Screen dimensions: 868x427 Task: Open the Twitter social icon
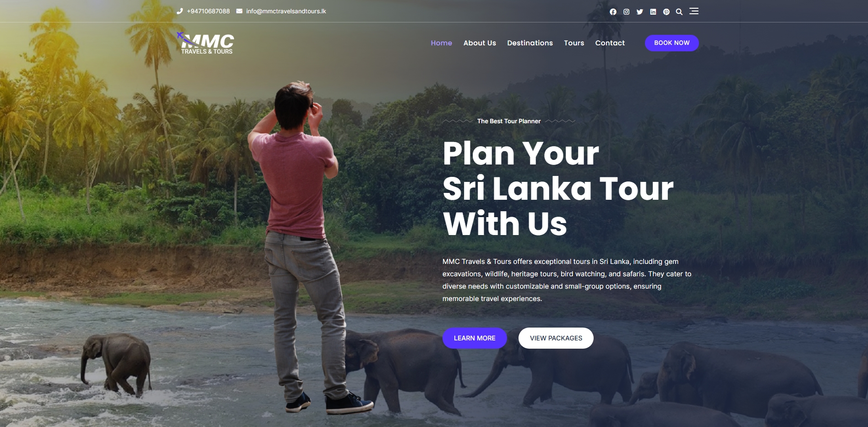[639, 12]
